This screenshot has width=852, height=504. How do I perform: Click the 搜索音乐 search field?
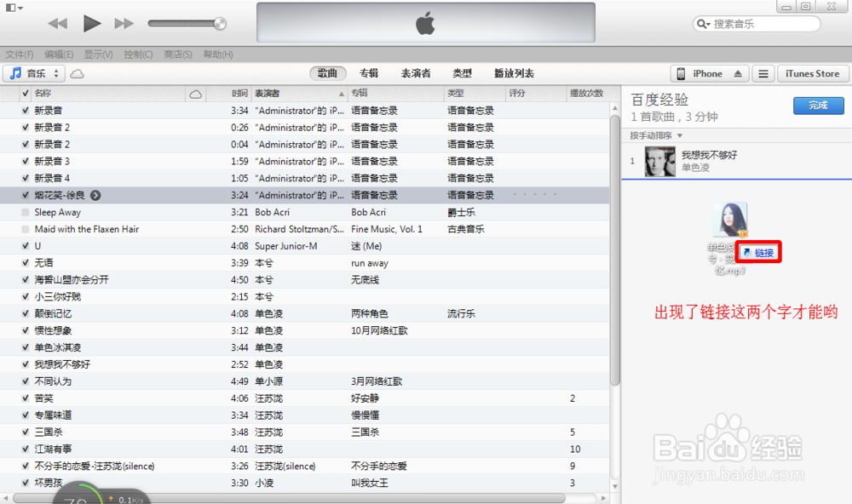click(757, 24)
